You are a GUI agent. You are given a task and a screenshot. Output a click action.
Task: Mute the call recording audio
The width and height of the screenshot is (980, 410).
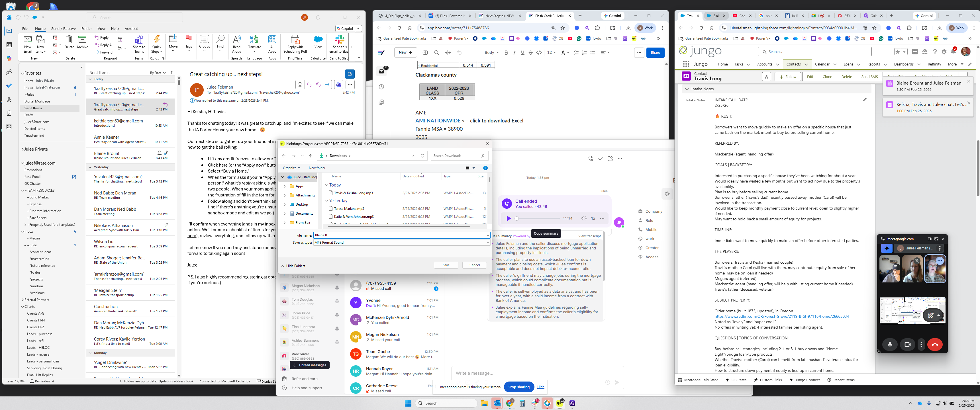pyautogui.click(x=584, y=218)
